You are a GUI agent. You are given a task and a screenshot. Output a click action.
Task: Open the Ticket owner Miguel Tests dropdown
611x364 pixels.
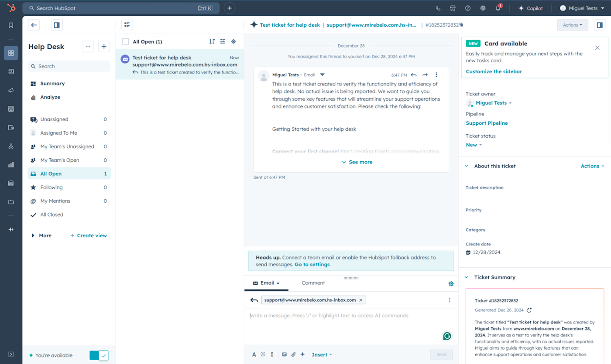pyautogui.click(x=493, y=103)
